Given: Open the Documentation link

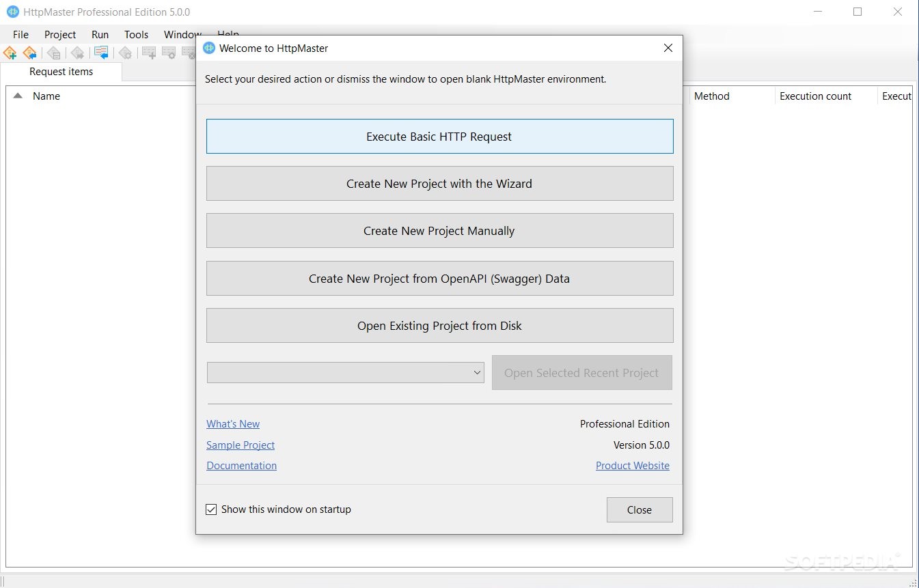Looking at the screenshot, I should click(241, 466).
